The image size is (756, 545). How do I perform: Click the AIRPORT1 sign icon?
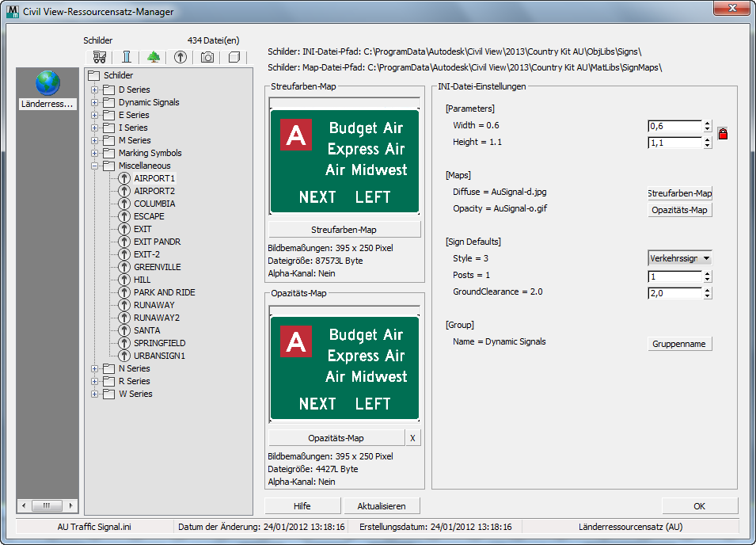[x=124, y=178]
